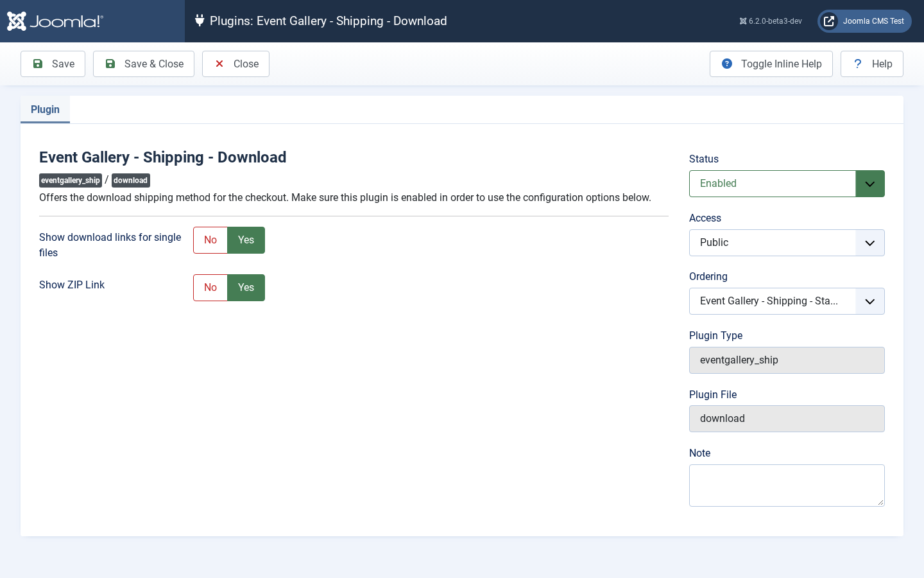This screenshot has height=578, width=924.
Task: Open the Ordering dropdown
Action: click(x=787, y=301)
